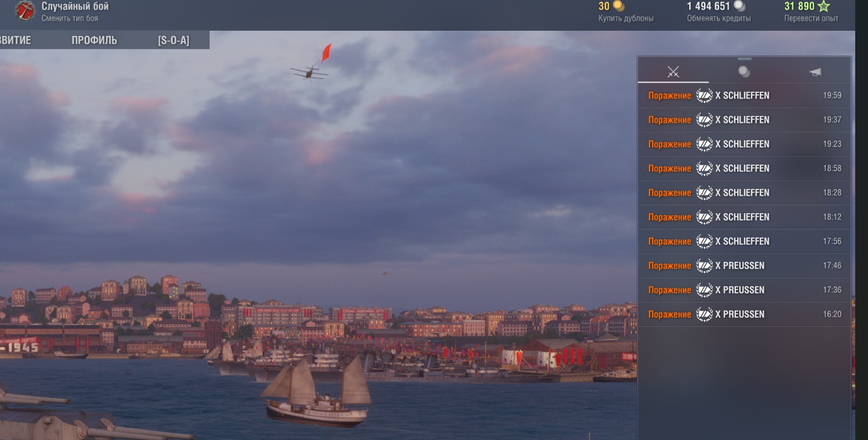Open Preussen defeat result from 17:46

click(744, 266)
